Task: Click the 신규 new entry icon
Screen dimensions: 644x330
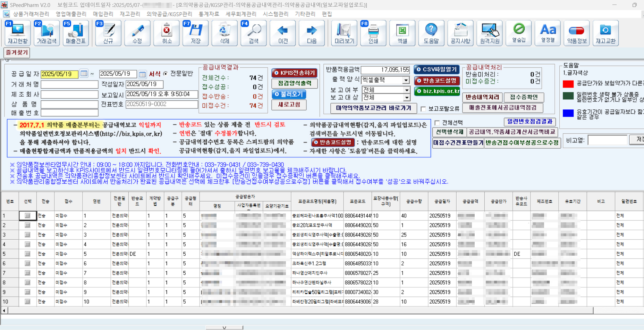Action: (108, 33)
